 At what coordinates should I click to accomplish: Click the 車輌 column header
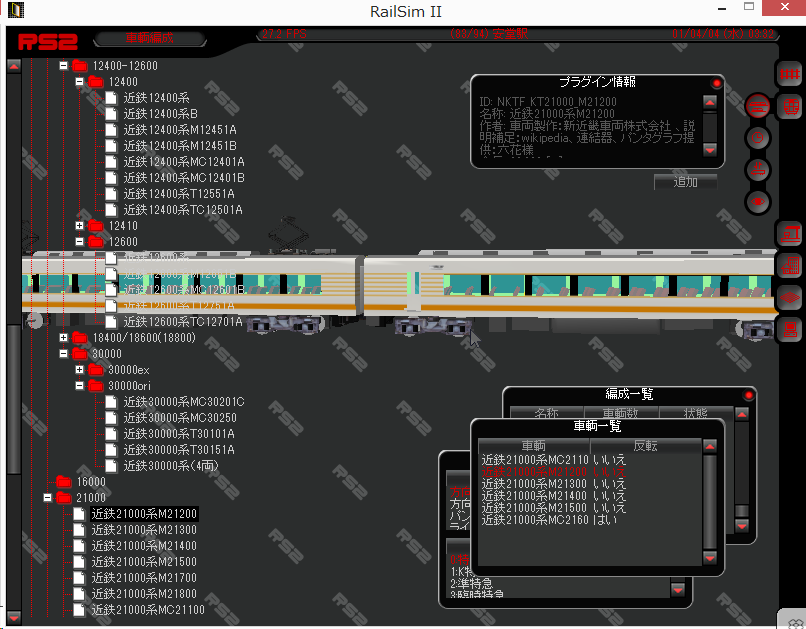click(534, 446)
